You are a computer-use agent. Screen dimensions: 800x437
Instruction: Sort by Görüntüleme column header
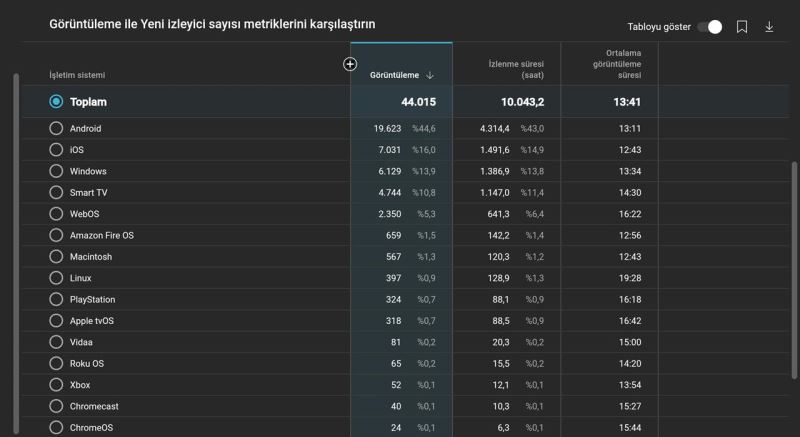coord(396,75)
